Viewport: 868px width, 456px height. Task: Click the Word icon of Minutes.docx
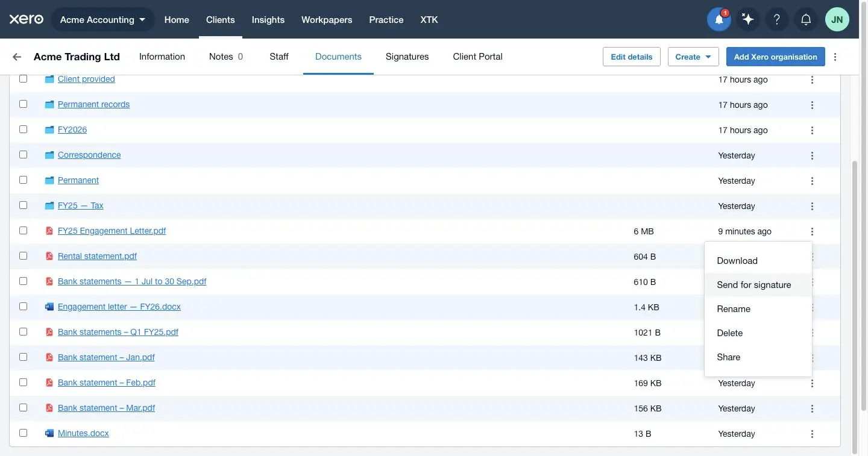pyautogui.click(x=49, y=433)
